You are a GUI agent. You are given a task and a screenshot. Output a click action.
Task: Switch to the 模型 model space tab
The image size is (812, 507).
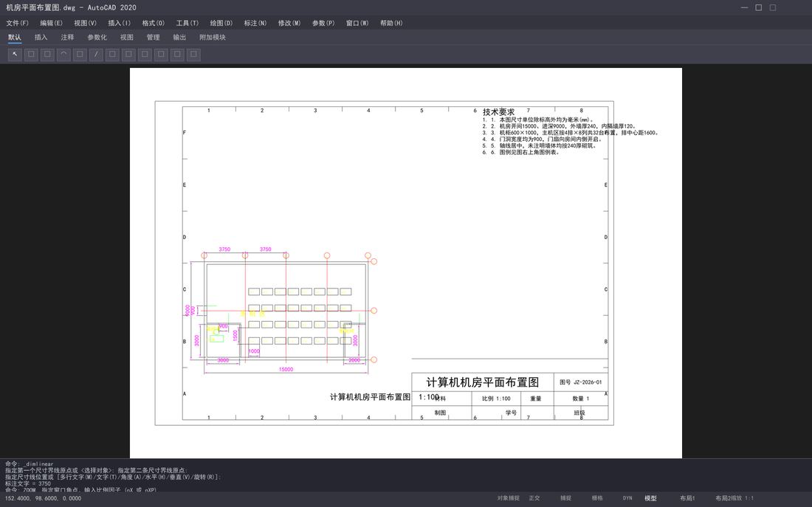click(650, 498)
